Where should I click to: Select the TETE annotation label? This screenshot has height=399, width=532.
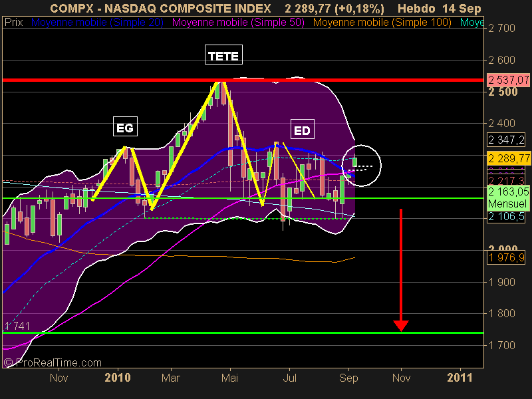(x=223, y=55)
